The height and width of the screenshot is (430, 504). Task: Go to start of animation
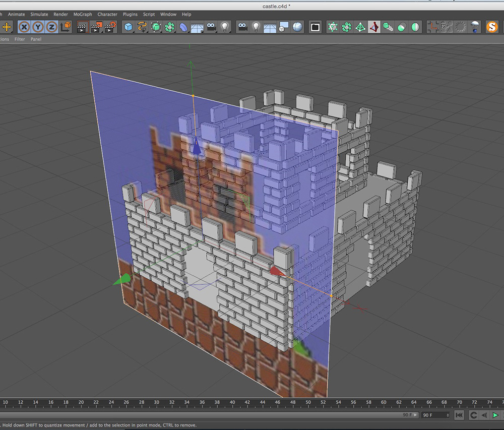tap(459, 415)
